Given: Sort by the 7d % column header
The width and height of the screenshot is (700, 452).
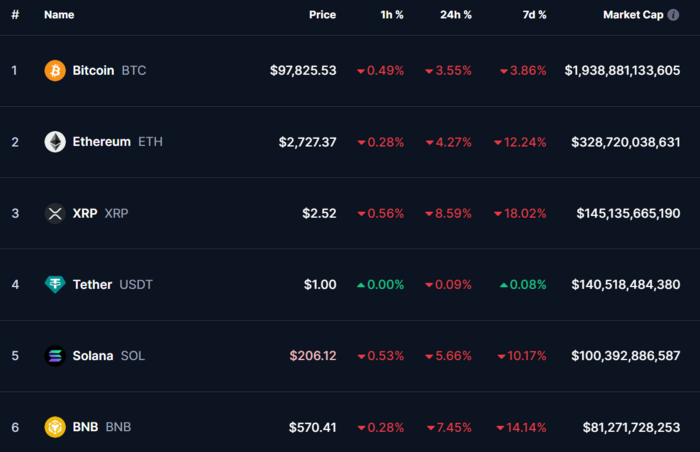Looking at the screenshot, I should (x=535, y=15).
